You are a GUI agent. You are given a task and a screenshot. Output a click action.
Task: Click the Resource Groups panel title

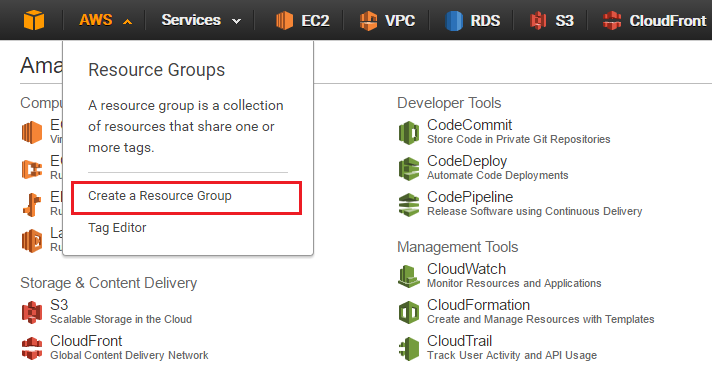click(157, 70)
